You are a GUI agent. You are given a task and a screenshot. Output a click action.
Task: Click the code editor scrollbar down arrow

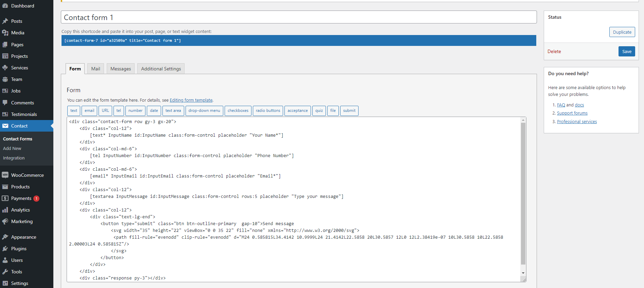[523, 273]
